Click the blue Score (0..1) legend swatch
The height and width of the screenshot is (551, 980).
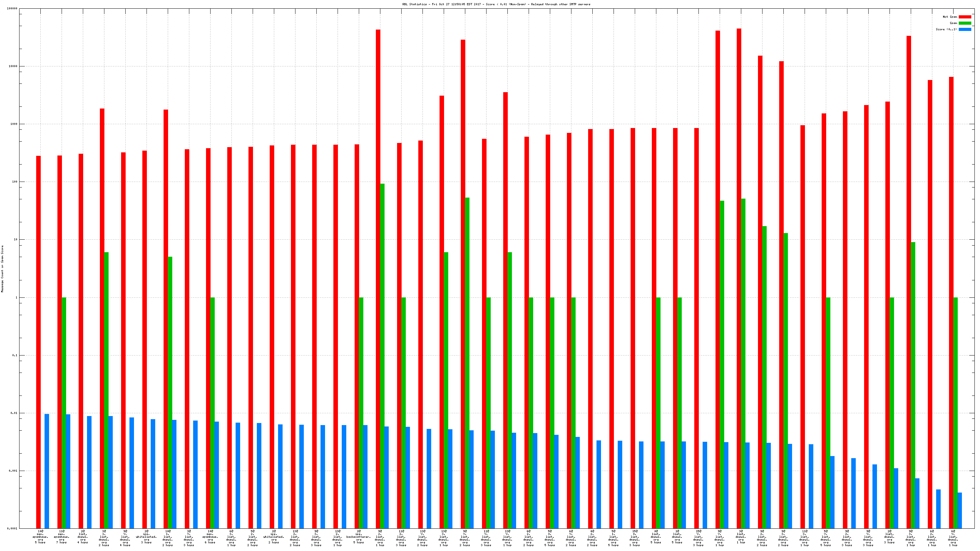[964, 29]
